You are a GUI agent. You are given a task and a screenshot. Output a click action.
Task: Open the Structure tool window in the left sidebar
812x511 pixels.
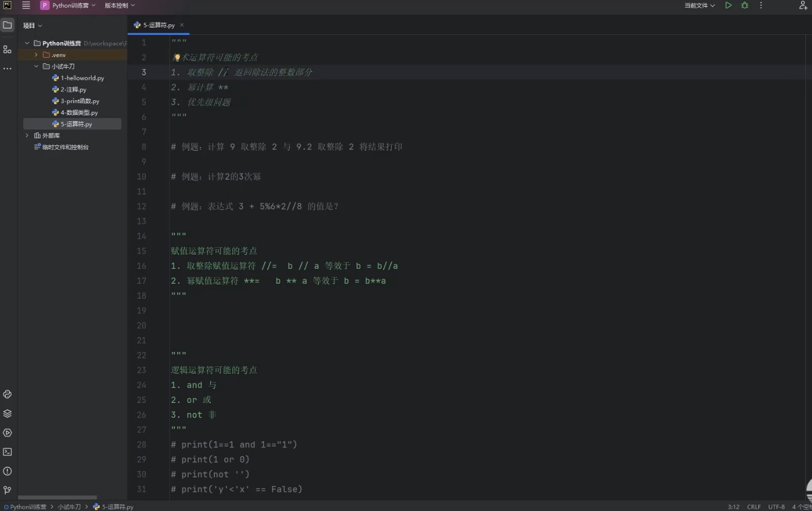(7, 49)
